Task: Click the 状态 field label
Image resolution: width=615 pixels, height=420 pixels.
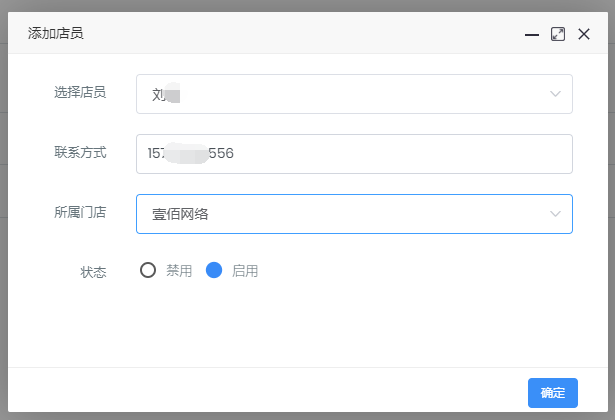Action: (x=93, y=272)
